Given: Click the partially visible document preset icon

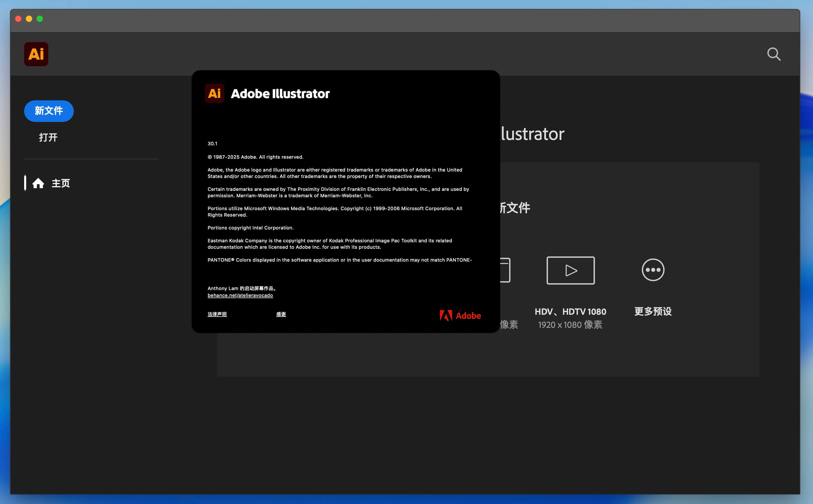Looking at the screenshot, I should click(x=504, y=270).
